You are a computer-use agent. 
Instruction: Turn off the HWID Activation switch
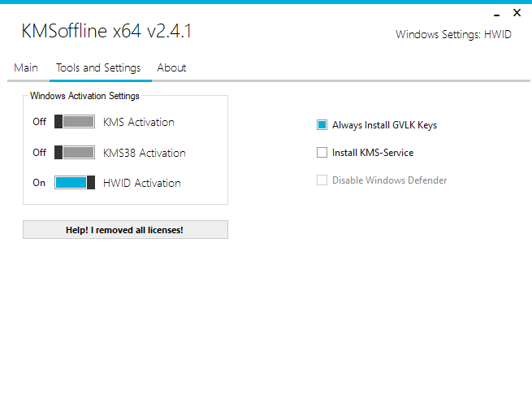(x=75, y=183)
